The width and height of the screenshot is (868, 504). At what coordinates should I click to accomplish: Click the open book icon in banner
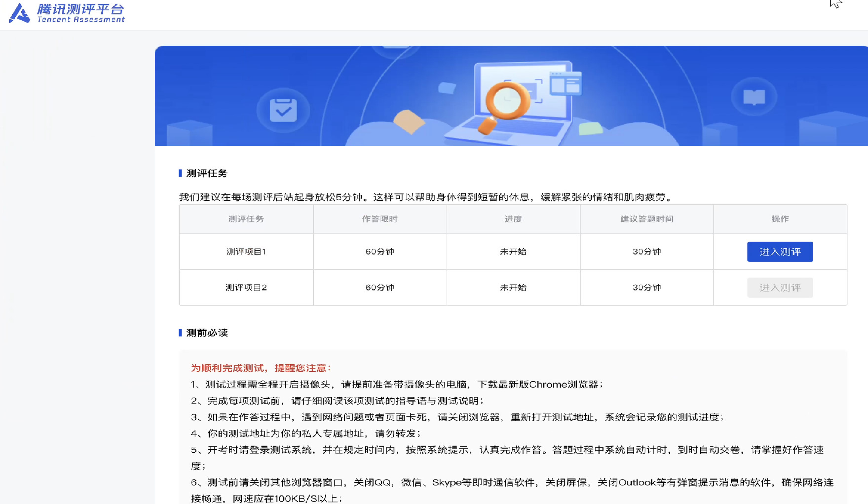point(754,97)
